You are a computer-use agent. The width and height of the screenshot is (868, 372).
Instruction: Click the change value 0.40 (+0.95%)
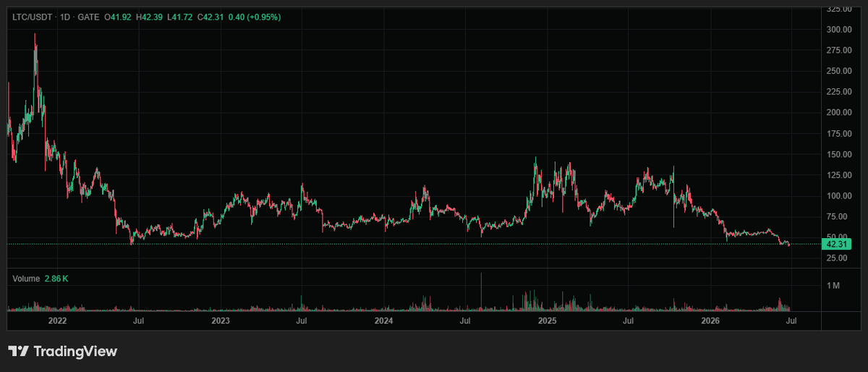(x=256, y=17)
